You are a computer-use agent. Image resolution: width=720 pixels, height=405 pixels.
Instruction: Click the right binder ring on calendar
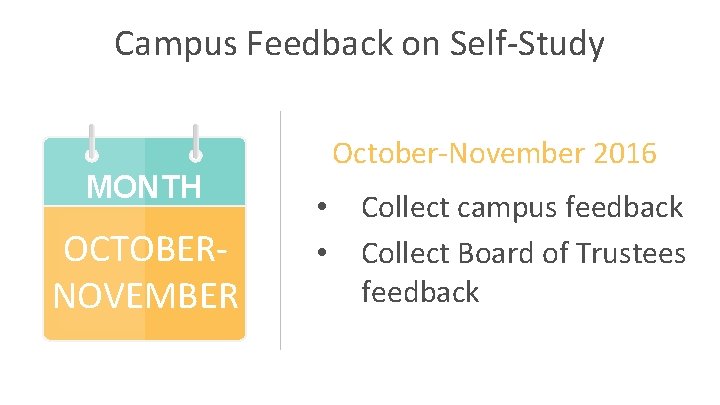[x=196, y=143]
